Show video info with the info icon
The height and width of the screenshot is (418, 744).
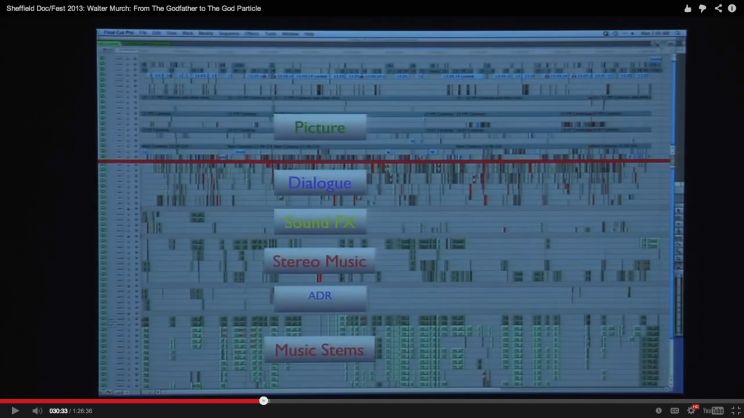[732, 7]
